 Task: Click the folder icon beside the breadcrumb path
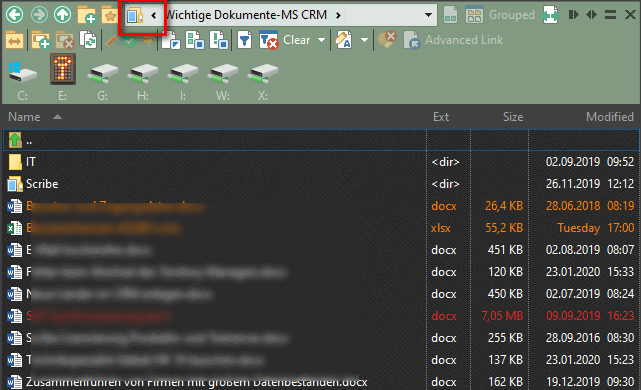[x=135, y=16]
